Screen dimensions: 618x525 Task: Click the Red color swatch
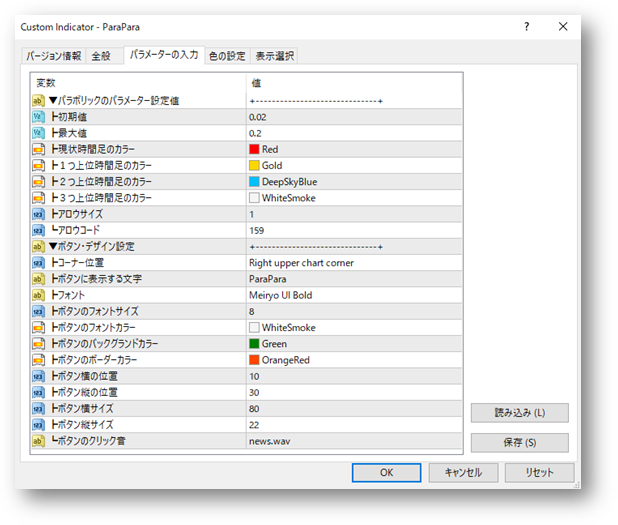(254, 149)
